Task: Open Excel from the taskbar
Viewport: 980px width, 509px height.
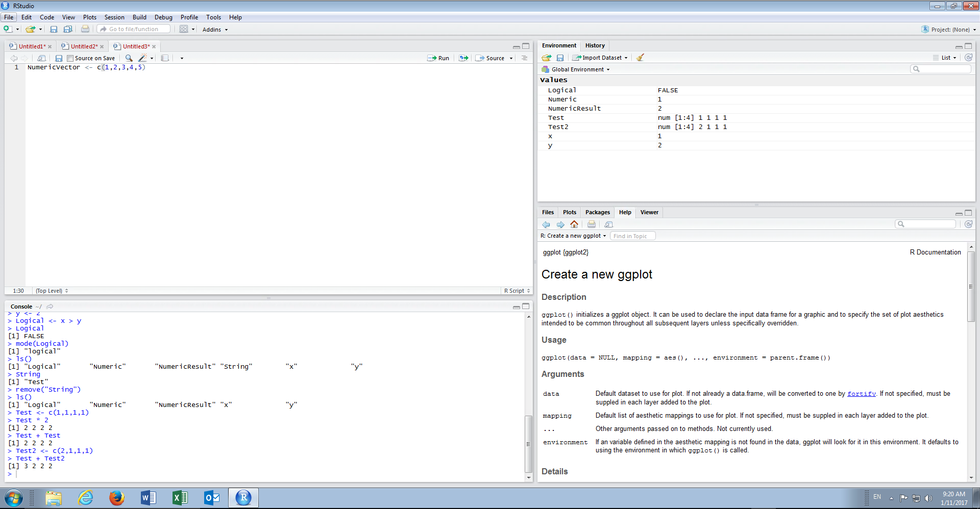Action: coord(180,498)
